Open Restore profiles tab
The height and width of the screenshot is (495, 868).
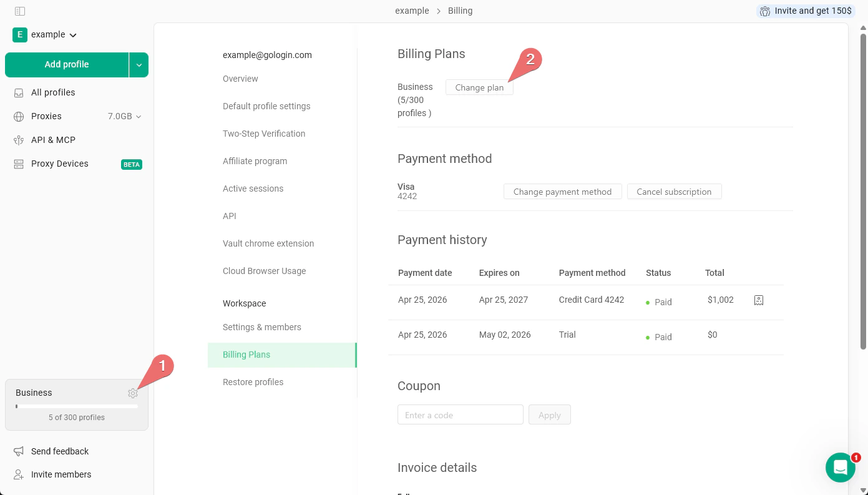253,382
